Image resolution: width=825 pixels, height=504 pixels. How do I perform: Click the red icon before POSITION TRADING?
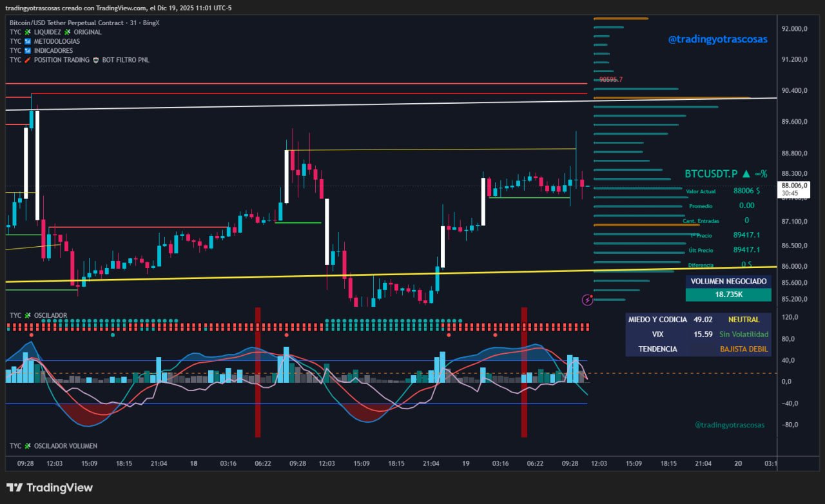tap(28, 60)
